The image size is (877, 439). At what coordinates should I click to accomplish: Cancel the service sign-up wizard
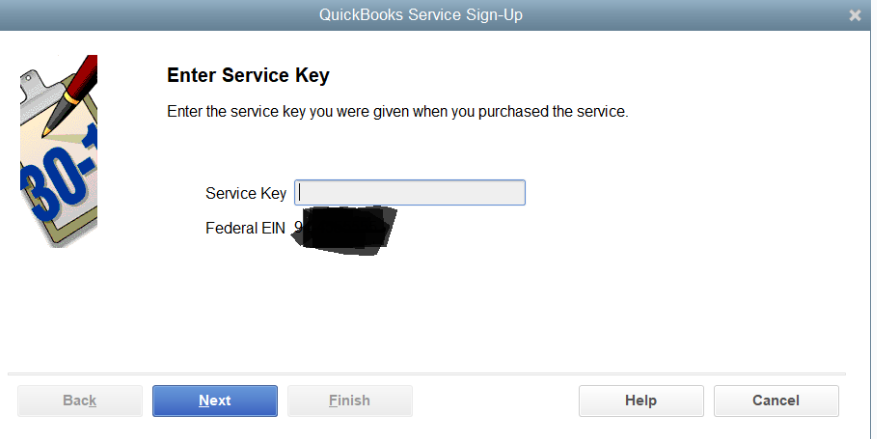pos(776,401)
